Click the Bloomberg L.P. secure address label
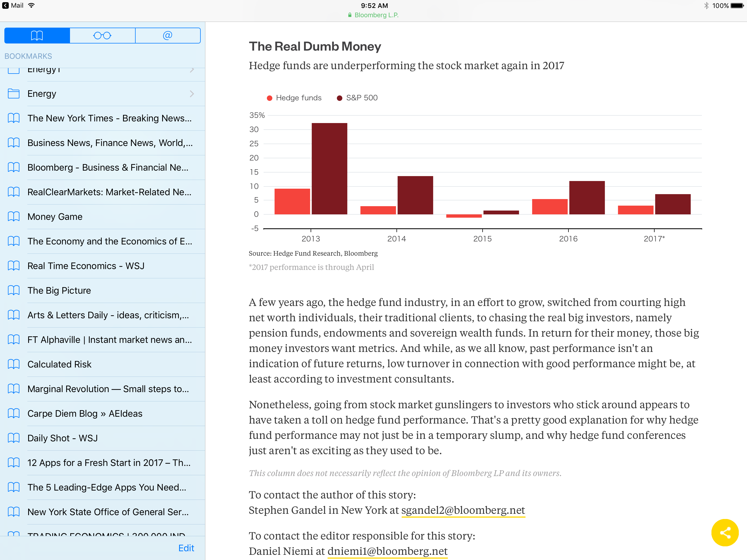This screenshot has height=560, width=747. click(x=373, y=15)
